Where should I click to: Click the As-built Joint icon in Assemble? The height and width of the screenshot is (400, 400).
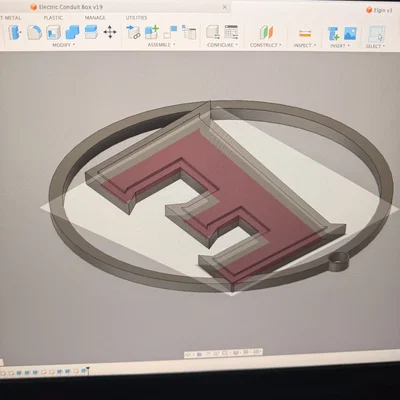[x=170, y=32]
